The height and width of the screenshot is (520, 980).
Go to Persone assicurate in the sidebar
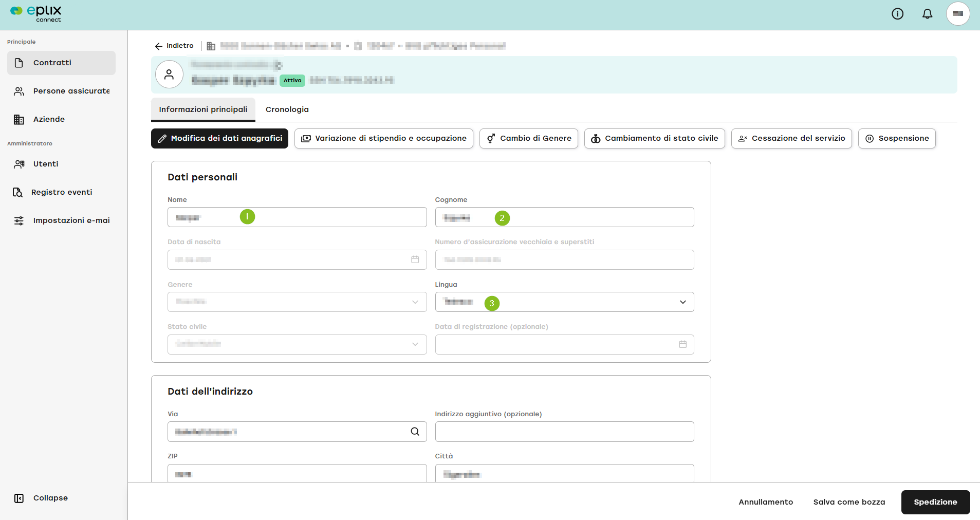coord(61,91)
